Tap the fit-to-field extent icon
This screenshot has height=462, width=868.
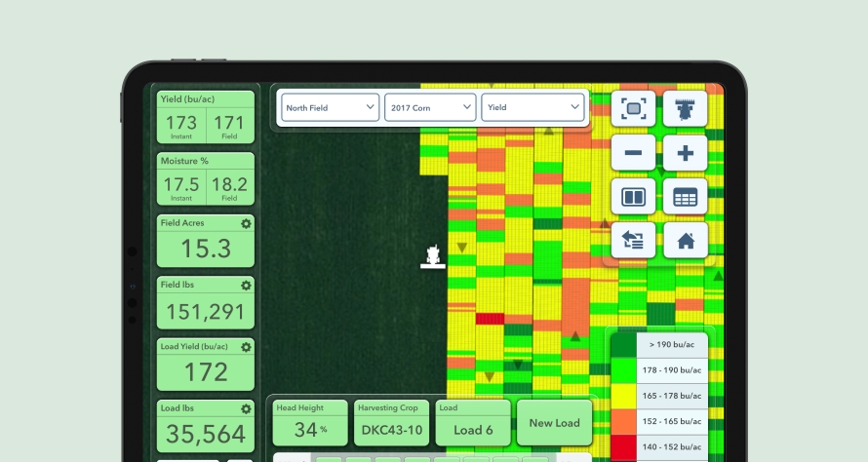pyautogui.click(x=633, y=108)
